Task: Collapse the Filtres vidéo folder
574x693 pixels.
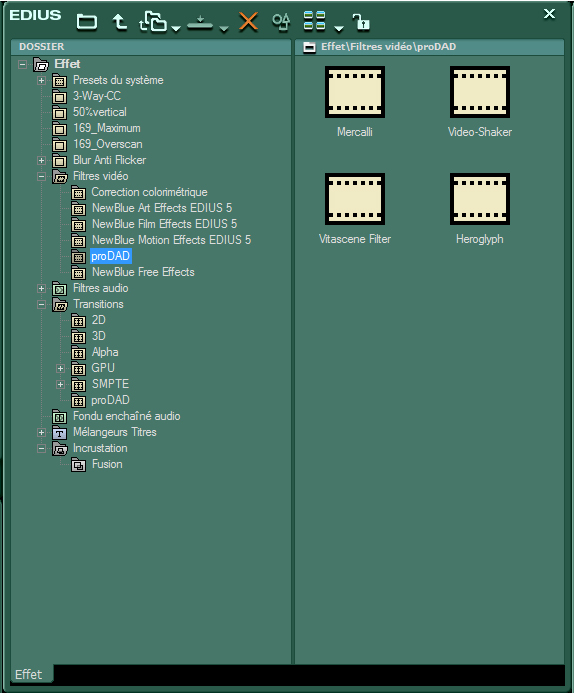Action: (42, 176)
